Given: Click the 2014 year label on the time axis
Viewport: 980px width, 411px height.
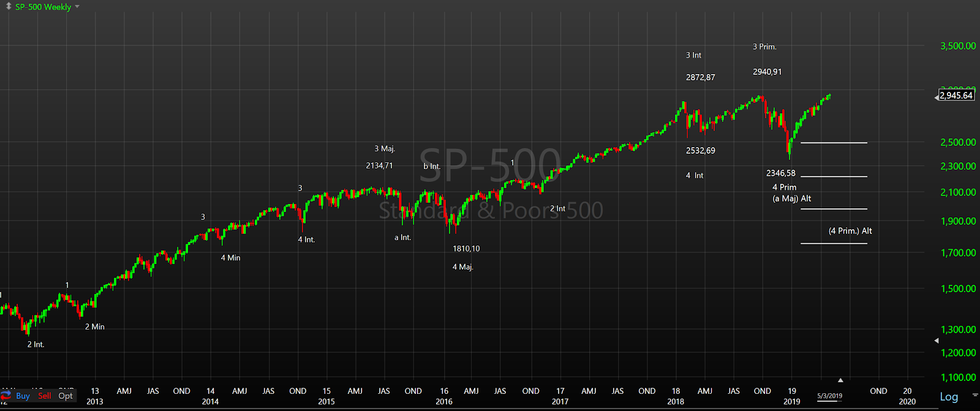Looking at the screenshot, I should tap(210, 402).
